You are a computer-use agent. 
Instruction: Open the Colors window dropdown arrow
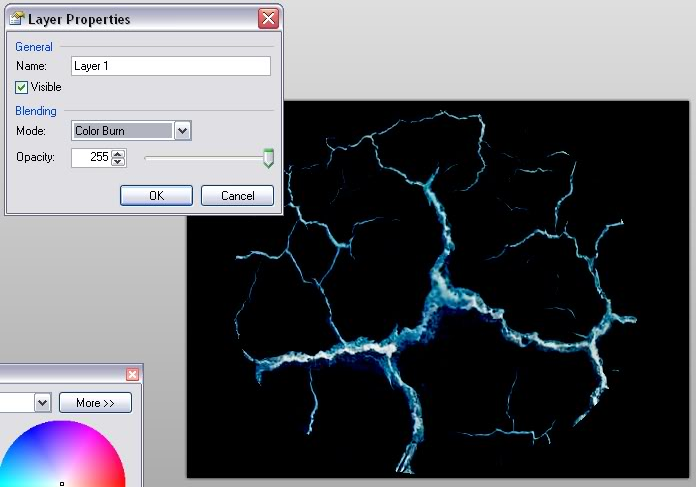43,403
